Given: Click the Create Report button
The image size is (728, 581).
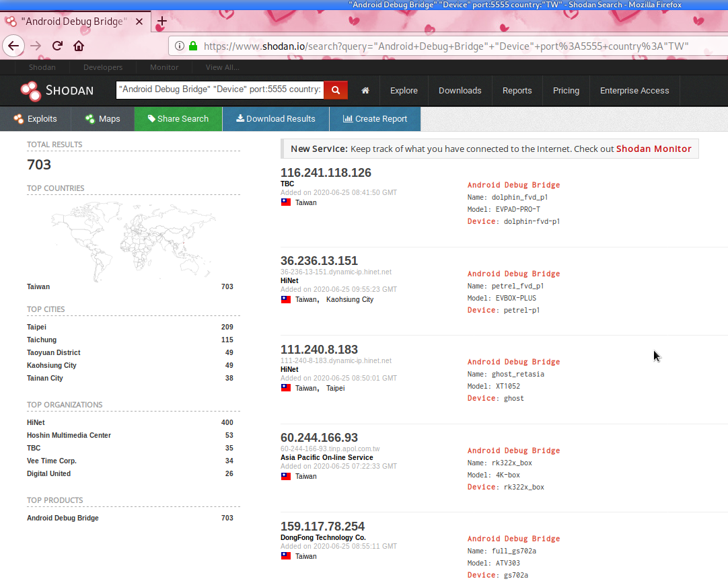Looking at the screenshot, I should click(x=375, y=119).
